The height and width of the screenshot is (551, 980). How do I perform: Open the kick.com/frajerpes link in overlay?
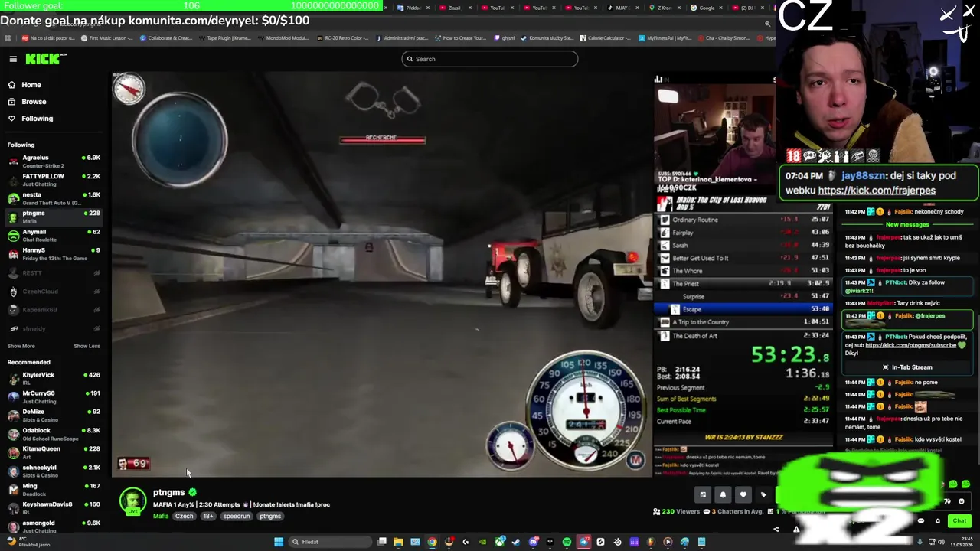point(877,191)
